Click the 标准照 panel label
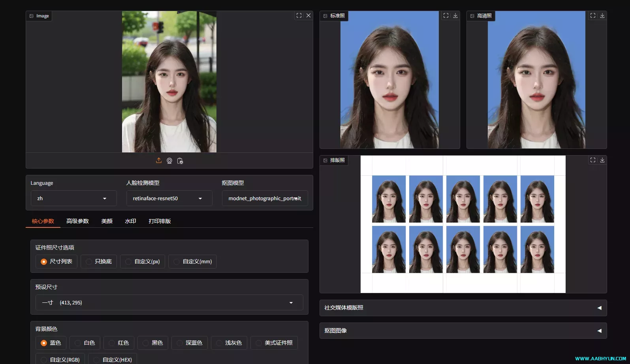630x364 pixels. tap(334, 16)
